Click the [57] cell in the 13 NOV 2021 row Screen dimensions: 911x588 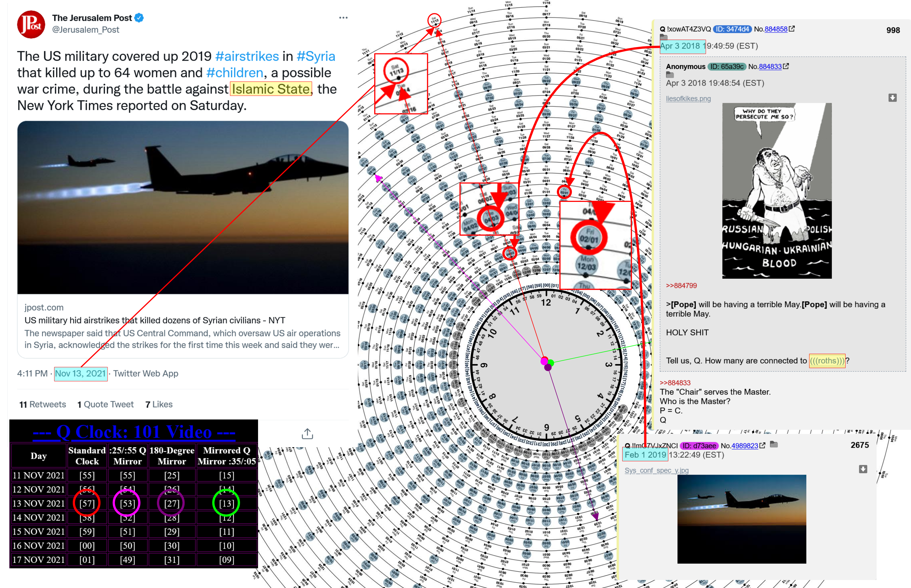pos(87,503)
